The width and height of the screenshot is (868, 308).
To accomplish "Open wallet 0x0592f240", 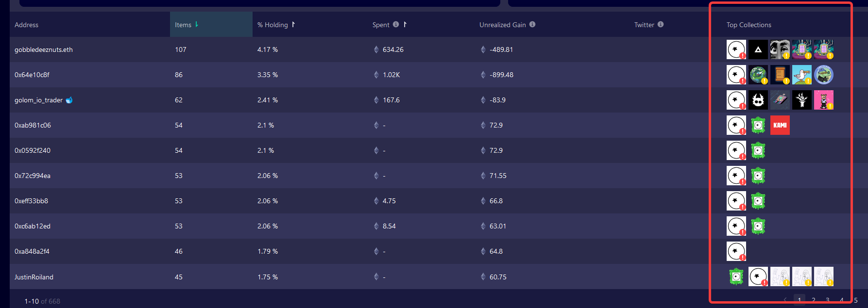I will (x=33, y=150).
